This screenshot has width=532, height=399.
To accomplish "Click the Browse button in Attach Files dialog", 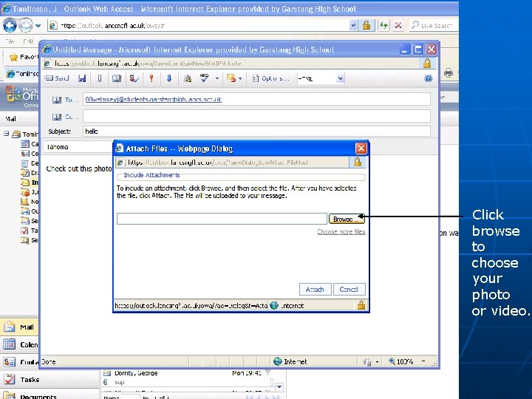I will 347,219.
